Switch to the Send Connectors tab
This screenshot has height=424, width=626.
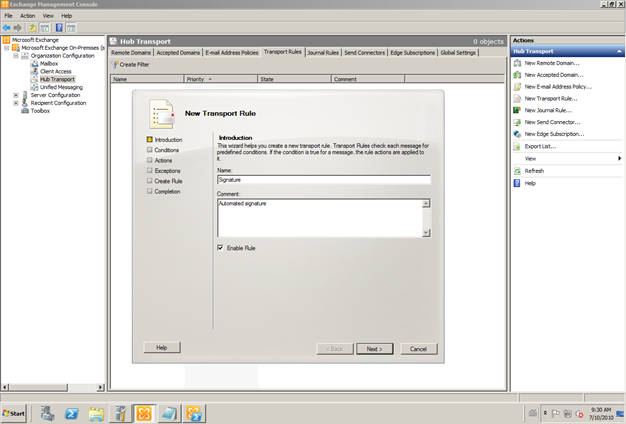click(365, 53)
